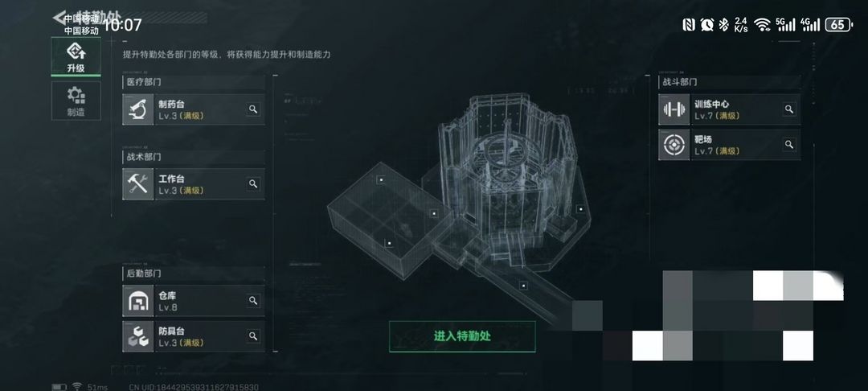Open the 防具台 details magnifier

point(253,336)
